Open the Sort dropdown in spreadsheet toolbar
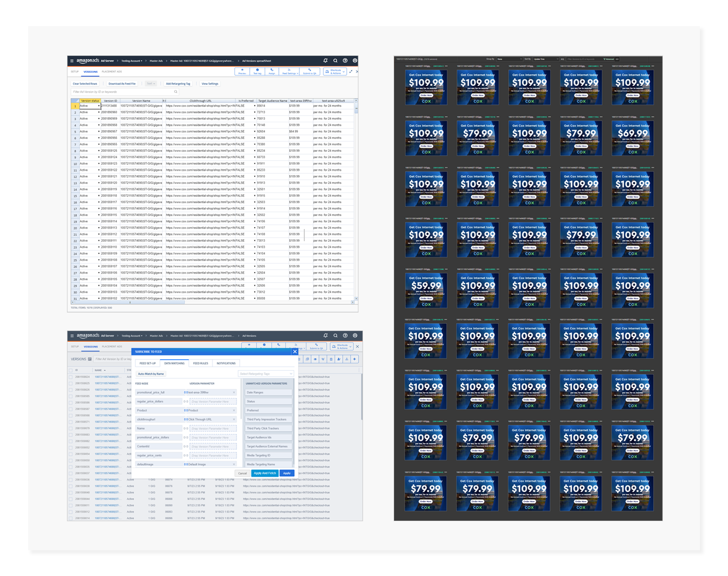Image resolution: width=728 pixels, height=576 pixels. 151,83
